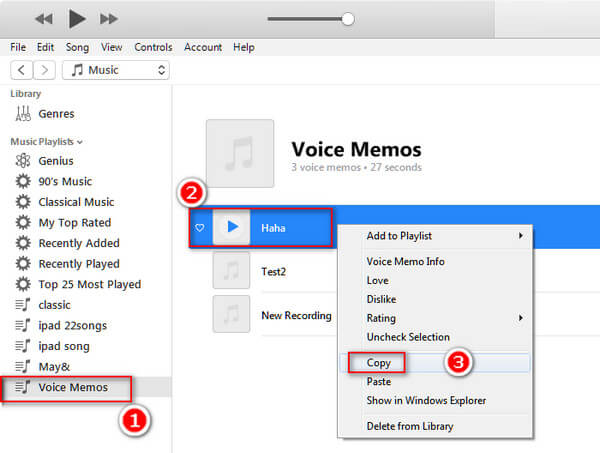Image resolution: width=600 pixels, height=453 pixels.
Task: Click the rewind previous track button
Action: tap(44, 19)
